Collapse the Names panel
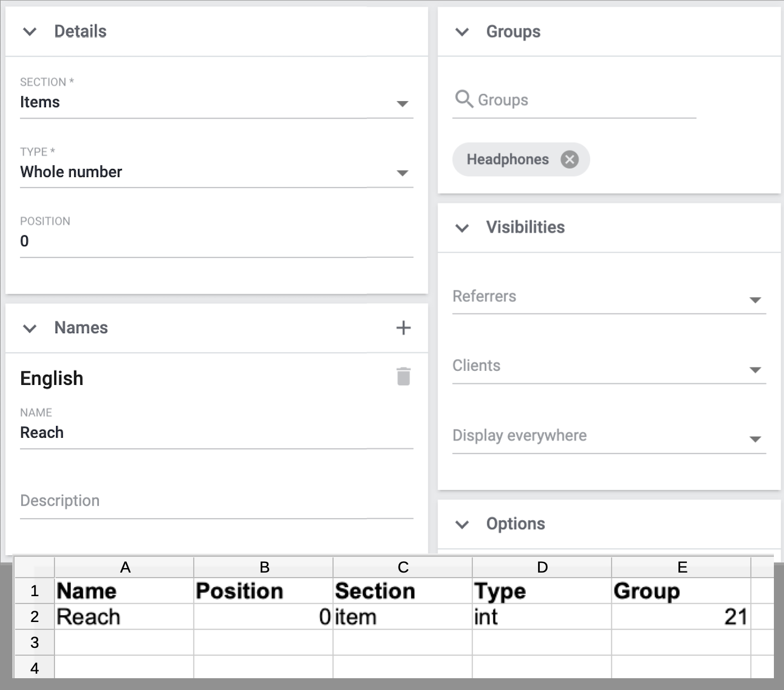 pos(30,328)
